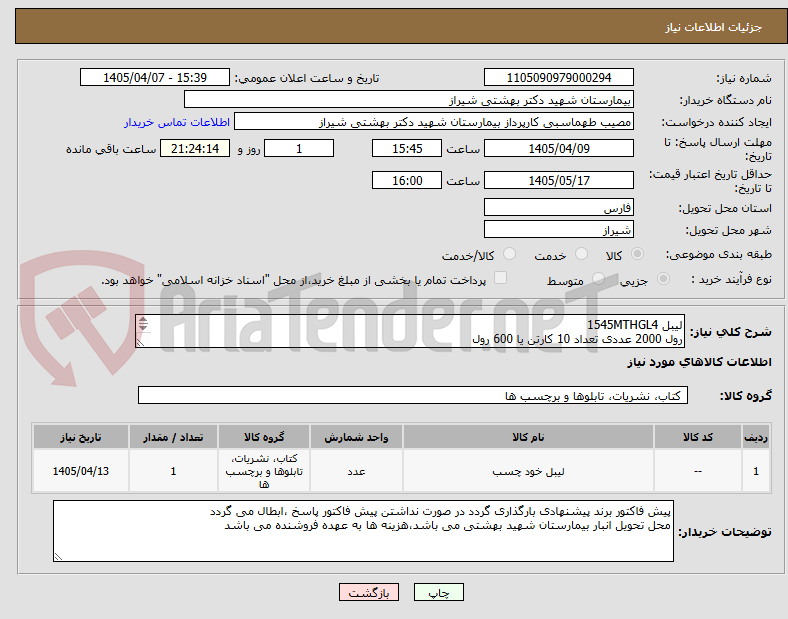Image resolution: width=788 pixels, height=619 pixels.
Task: Open buyer contact info link
Action: (x=177, y=122)
